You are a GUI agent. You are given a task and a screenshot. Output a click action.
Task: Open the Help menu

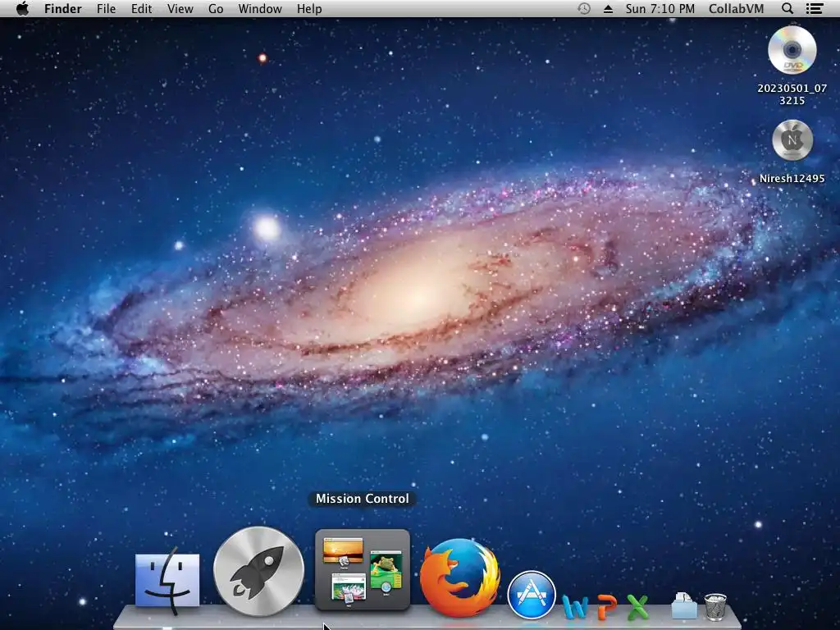(x=309, y=8)
